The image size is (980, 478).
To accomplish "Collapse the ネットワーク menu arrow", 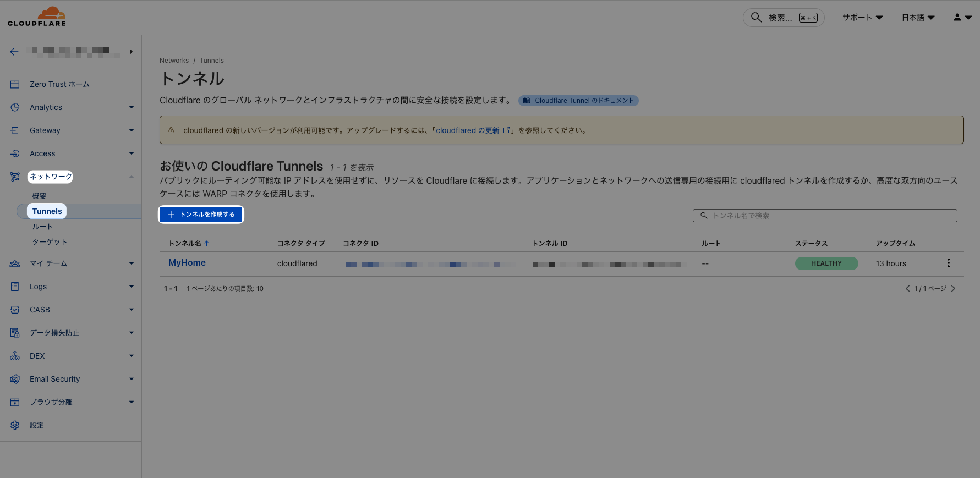I will 132,177.
